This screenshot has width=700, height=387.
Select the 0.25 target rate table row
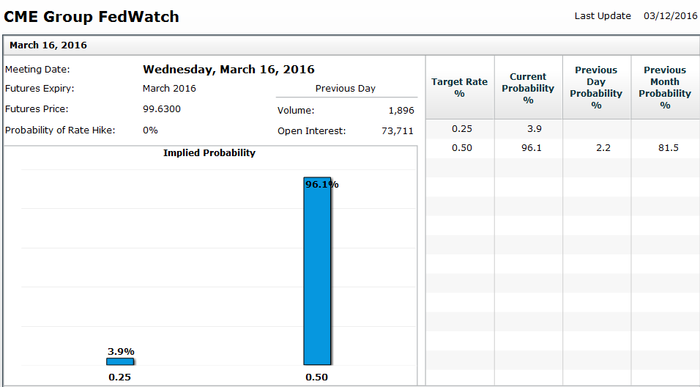click(x=563, y=129)
